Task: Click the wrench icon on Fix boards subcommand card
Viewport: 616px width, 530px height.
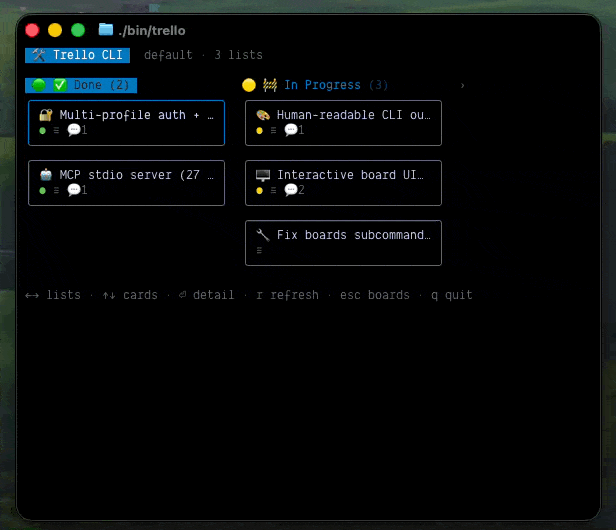Action: (x=263, y=235)
